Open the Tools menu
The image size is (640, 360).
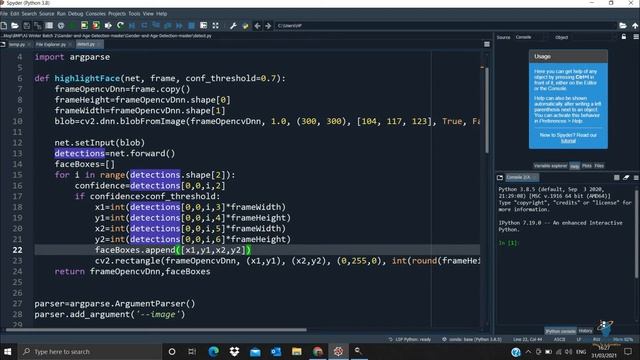pyautogui.click(x=134, y=13)
